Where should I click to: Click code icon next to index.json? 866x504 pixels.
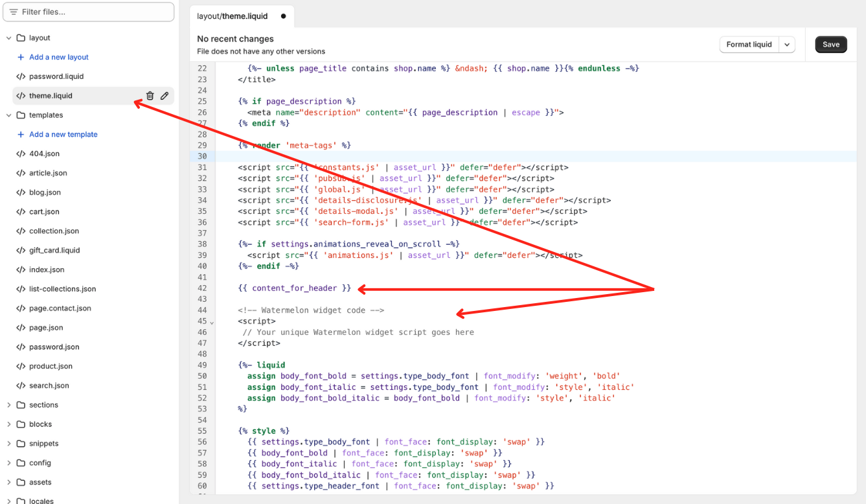coord(21,269)
